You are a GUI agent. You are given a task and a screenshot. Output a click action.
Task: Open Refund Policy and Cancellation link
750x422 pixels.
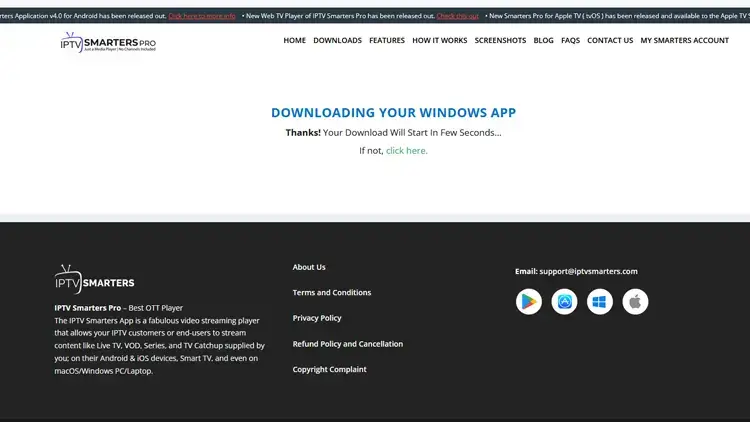(348, 344)
